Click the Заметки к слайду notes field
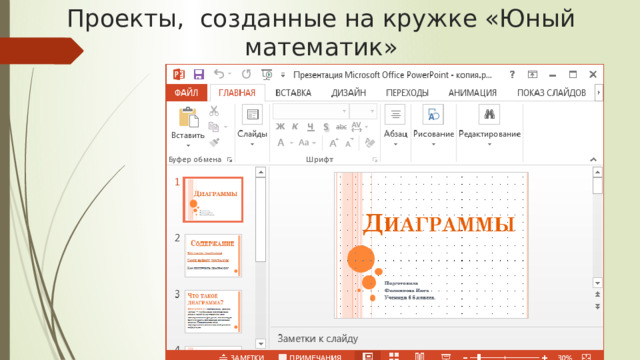640x360 pixels. 437,338
